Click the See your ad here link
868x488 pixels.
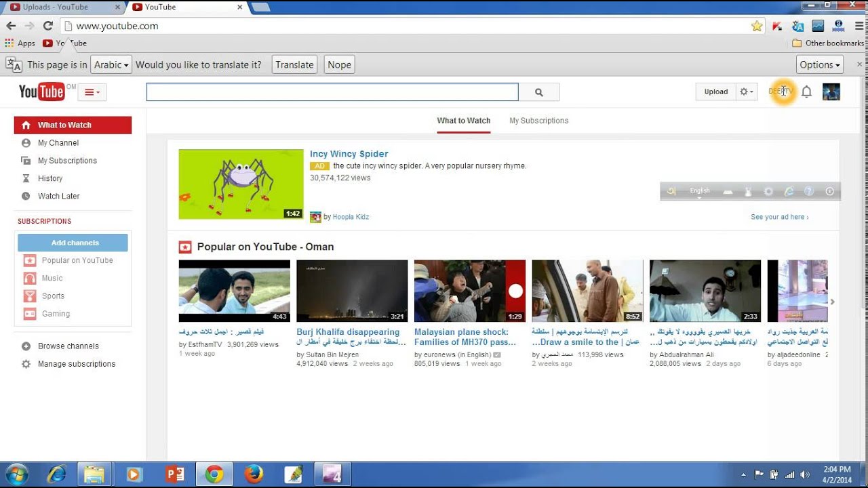(x=780, y=217)
